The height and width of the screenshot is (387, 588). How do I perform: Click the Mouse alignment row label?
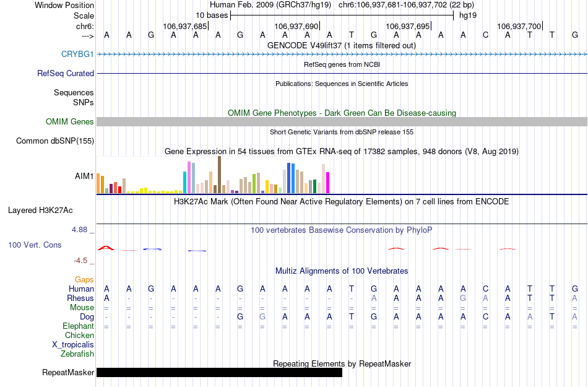tap(82, 308)
